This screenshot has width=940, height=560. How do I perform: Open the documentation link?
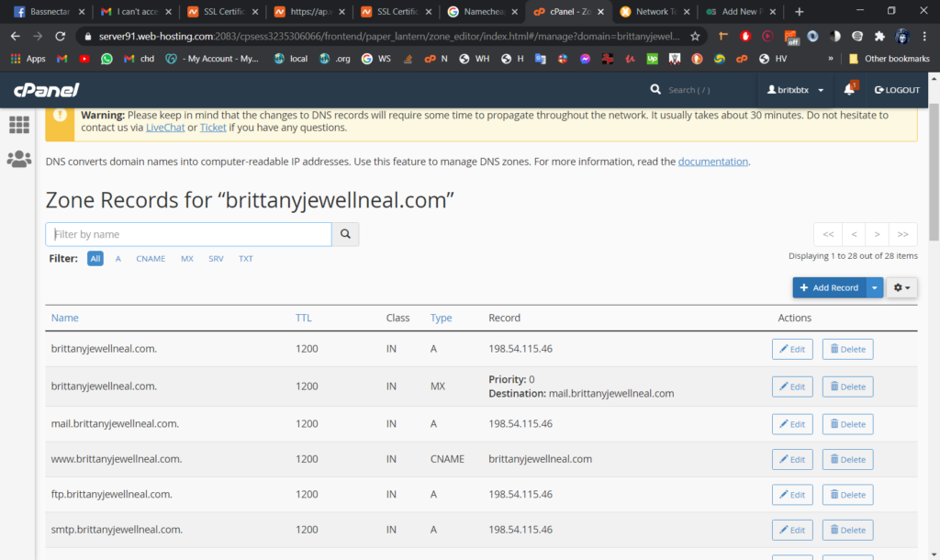tap(712, 162)
